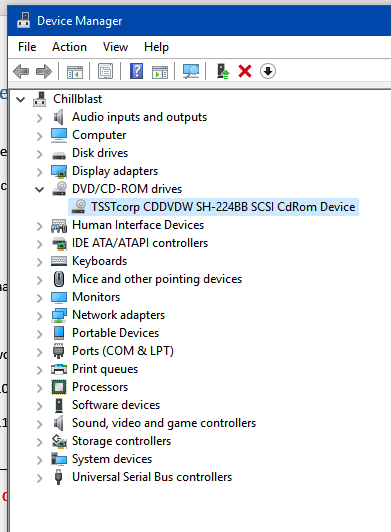Select Sound, video and game controllers label
Viewport: 391px width, 532px height.
(164, 423)
